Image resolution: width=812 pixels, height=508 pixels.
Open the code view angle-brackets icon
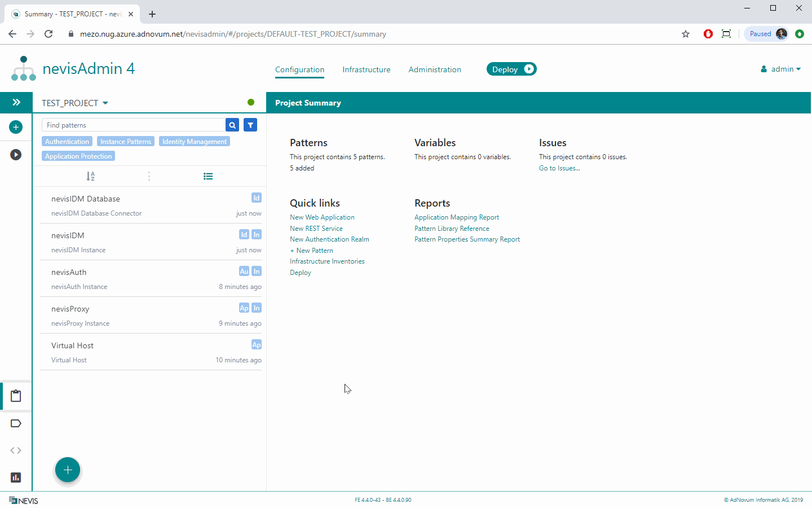click(x=16, y=450)
